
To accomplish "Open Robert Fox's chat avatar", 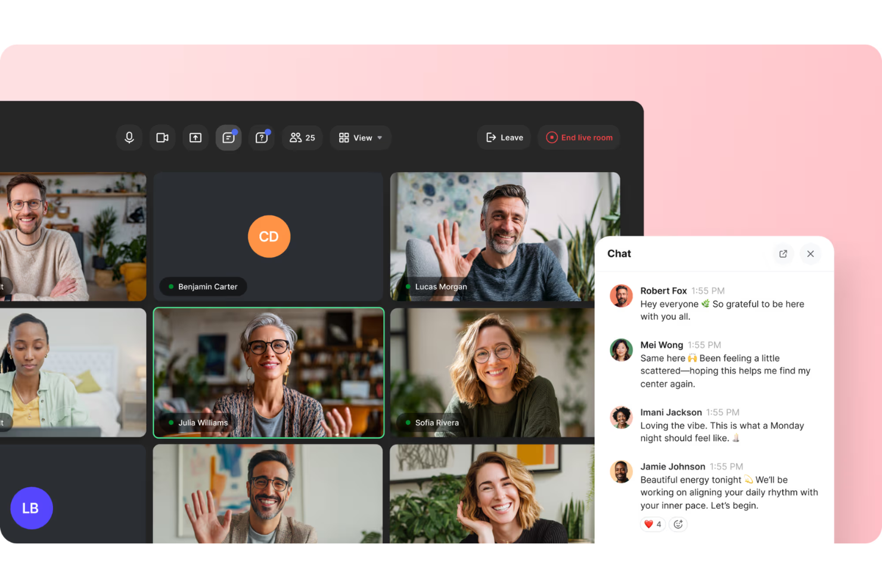I will 621,296.
